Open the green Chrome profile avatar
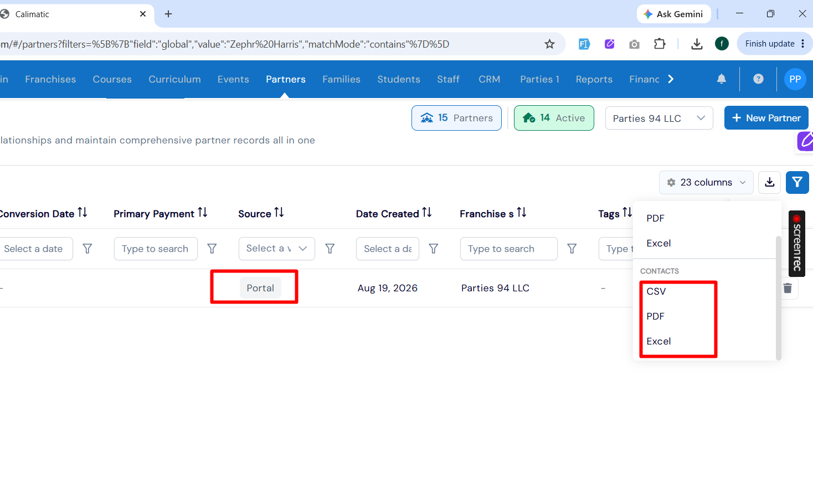The height and width of the screenshot is (504, 813). click(722, 44)
